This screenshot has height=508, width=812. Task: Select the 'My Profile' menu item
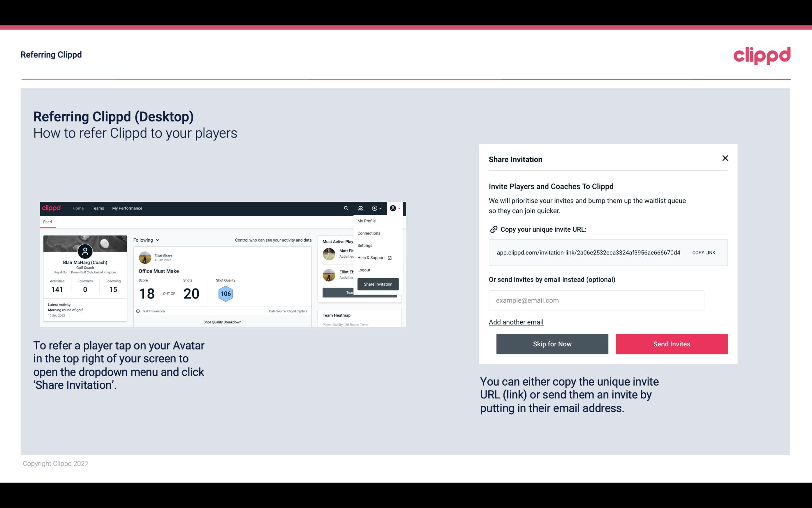point(367,221)
